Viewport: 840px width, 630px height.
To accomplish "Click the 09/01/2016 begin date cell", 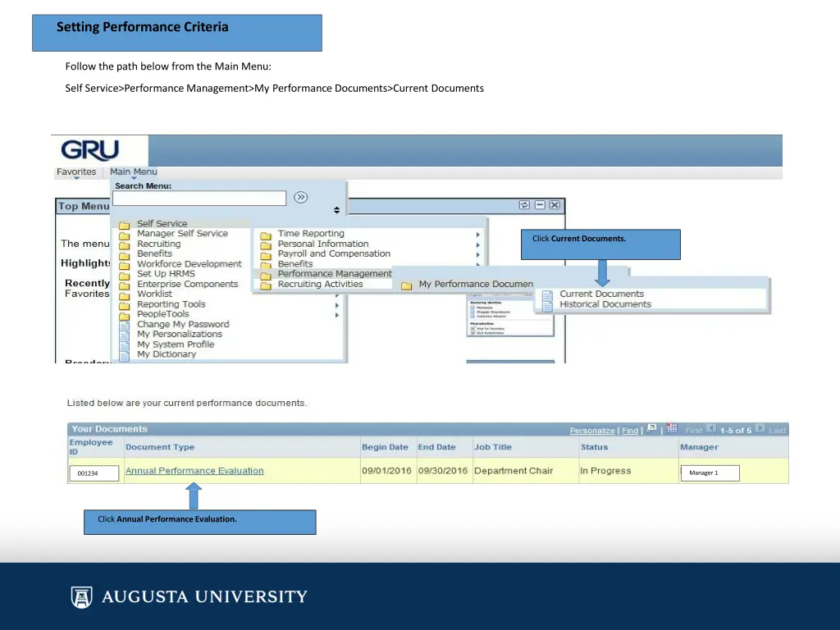I will pos(386,471).
